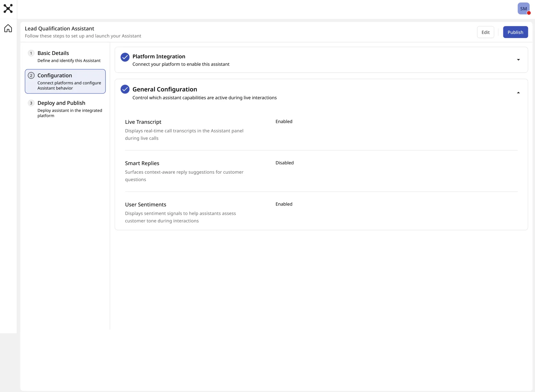535x392 pixels.
Task: Click step number 2 circle icon
Action: click(x=31, y=76)
